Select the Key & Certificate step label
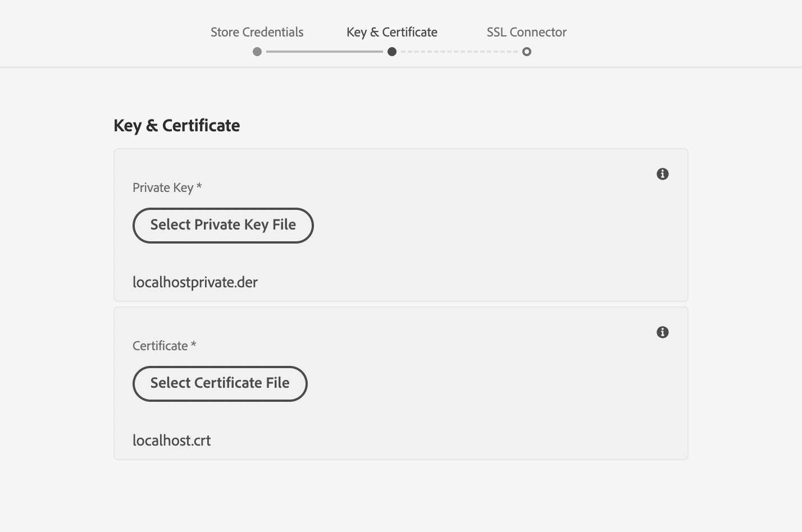 pos(392,32)
